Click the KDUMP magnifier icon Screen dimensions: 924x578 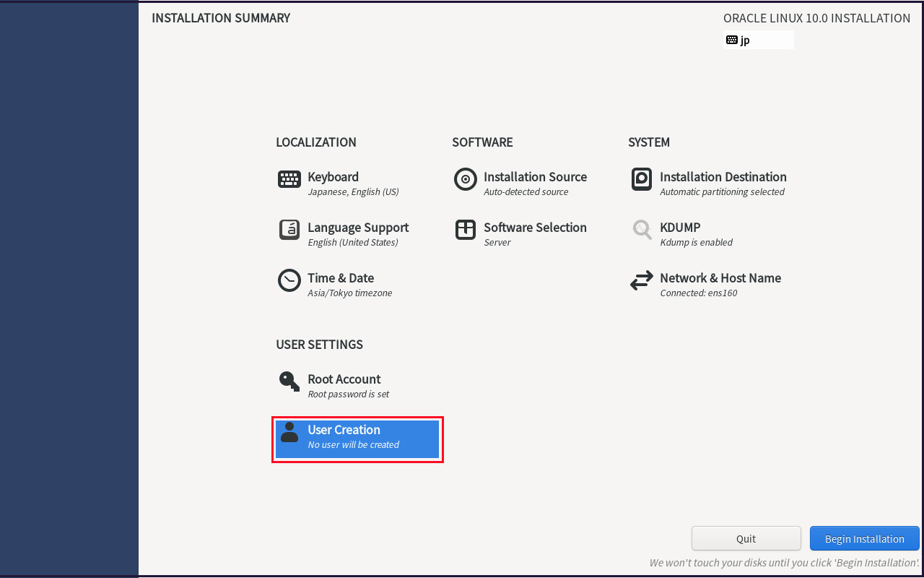642,230
